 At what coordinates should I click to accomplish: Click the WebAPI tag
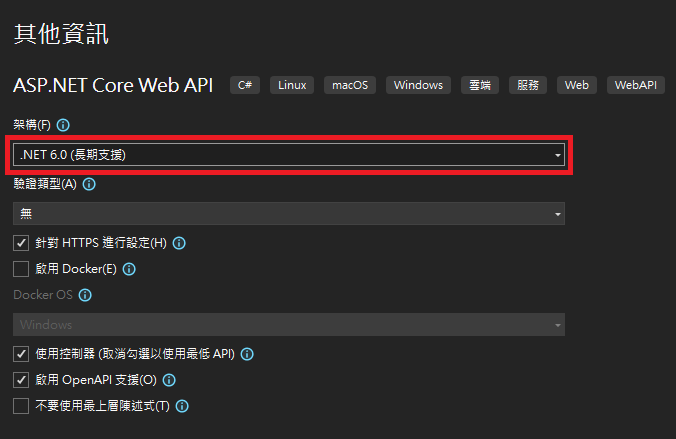click(636, 85)
